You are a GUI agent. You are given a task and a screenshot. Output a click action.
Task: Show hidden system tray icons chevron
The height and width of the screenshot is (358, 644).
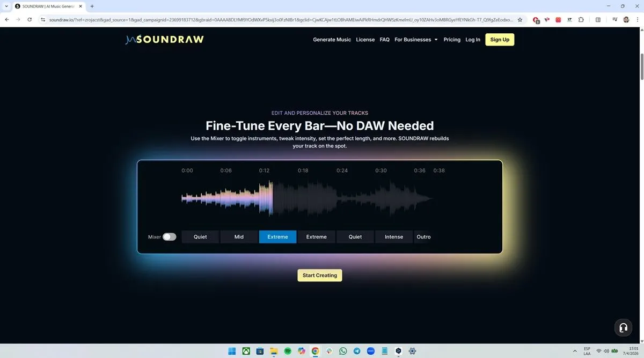click(574, 351)
